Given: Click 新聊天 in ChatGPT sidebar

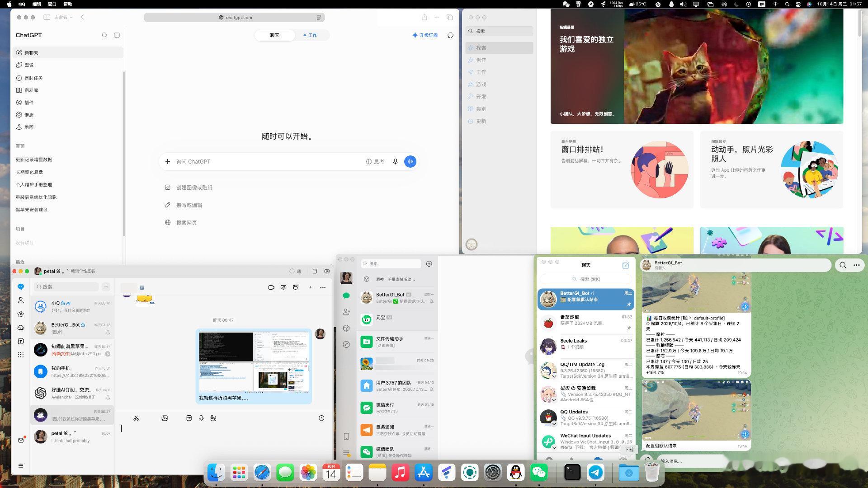Looking at the screenshot, I should [x=68, y=52].
